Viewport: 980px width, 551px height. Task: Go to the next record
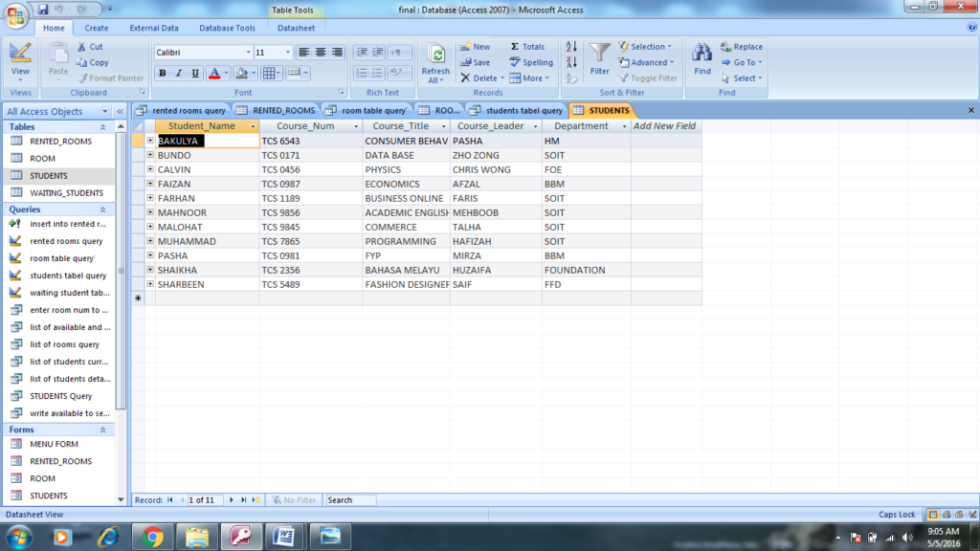point(232,500)
